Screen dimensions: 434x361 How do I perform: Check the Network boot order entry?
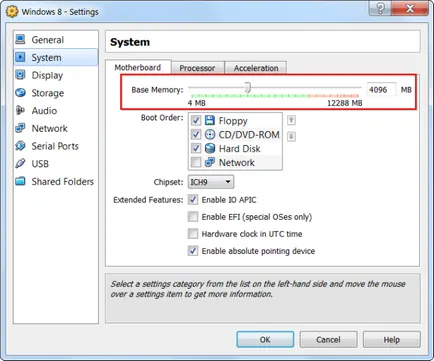(x=196, y=162)
